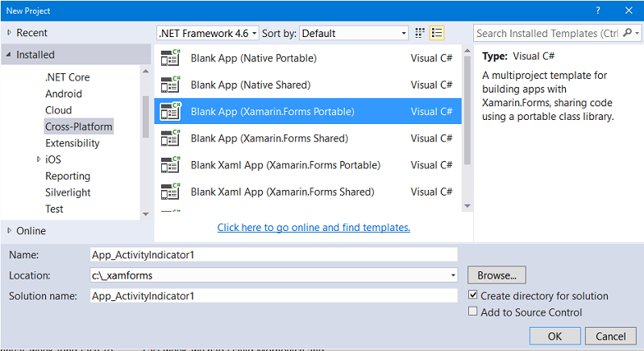Click the search magnifier icon

627,33
